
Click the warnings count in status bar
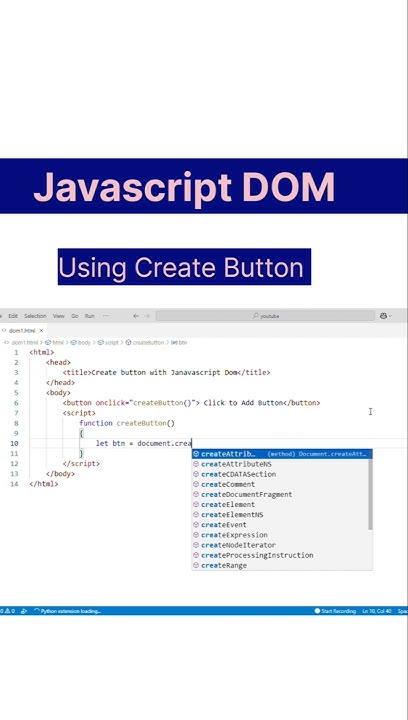(10, 611)
